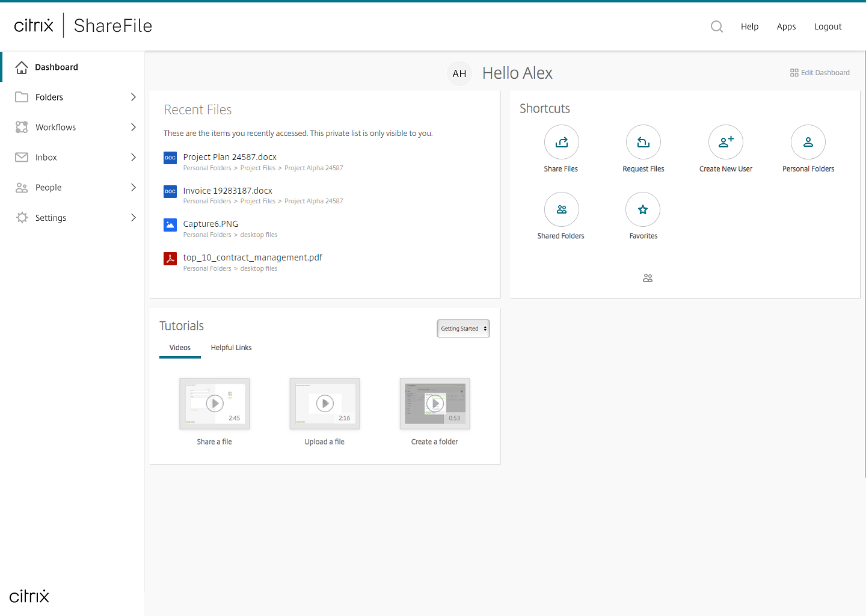Open the Apps menu in header
Screen dimensions: 866x616
[786, 26]
